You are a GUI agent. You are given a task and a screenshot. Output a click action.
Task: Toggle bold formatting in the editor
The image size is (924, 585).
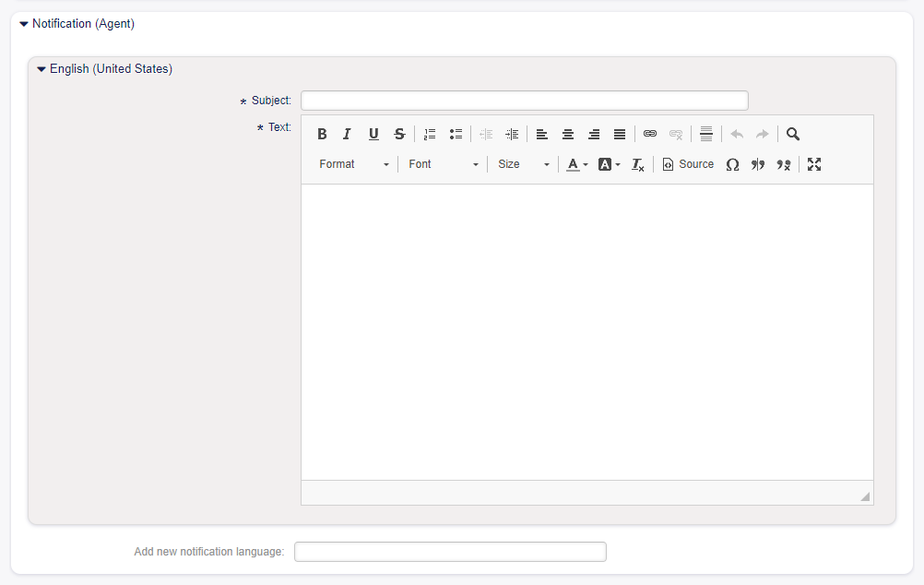pyautogui.click(x=322, y=134)
